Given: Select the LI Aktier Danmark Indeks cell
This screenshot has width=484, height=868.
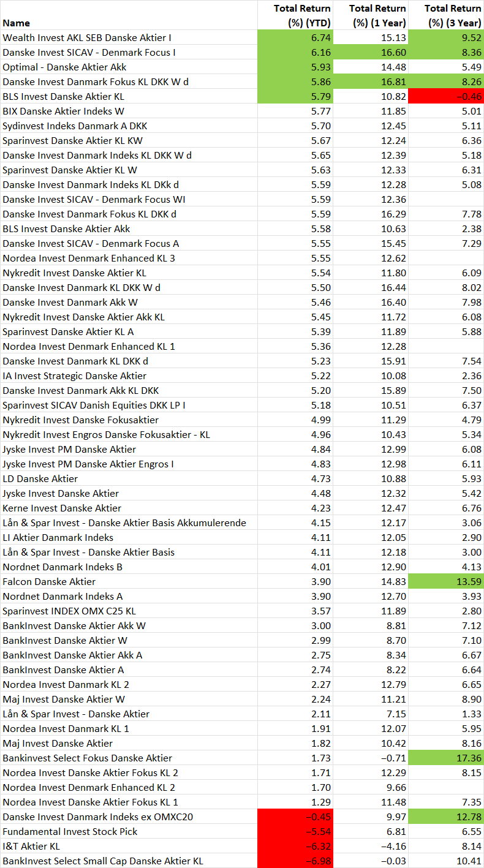Looking at the screenshot, I should pyautogui.click(x=129, y=537).
